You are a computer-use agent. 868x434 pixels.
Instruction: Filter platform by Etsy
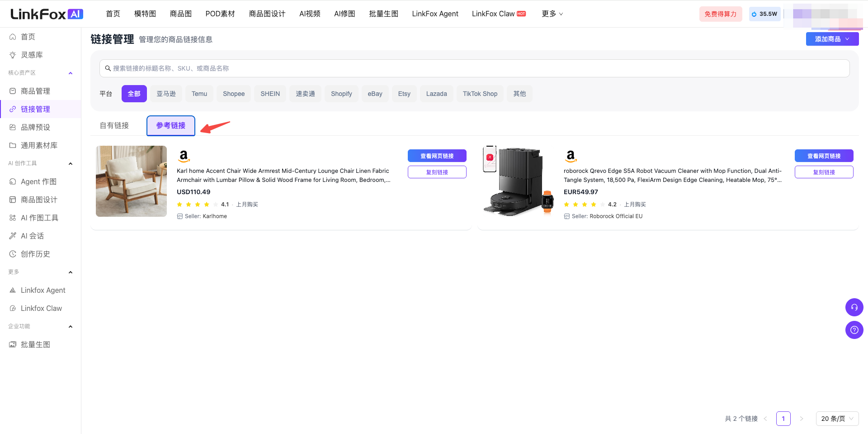point(404,94)
